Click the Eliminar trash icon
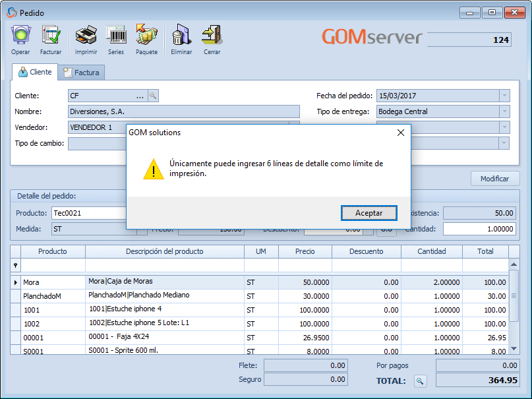Viewport: 532px width, 399px height. click(181, 35)
